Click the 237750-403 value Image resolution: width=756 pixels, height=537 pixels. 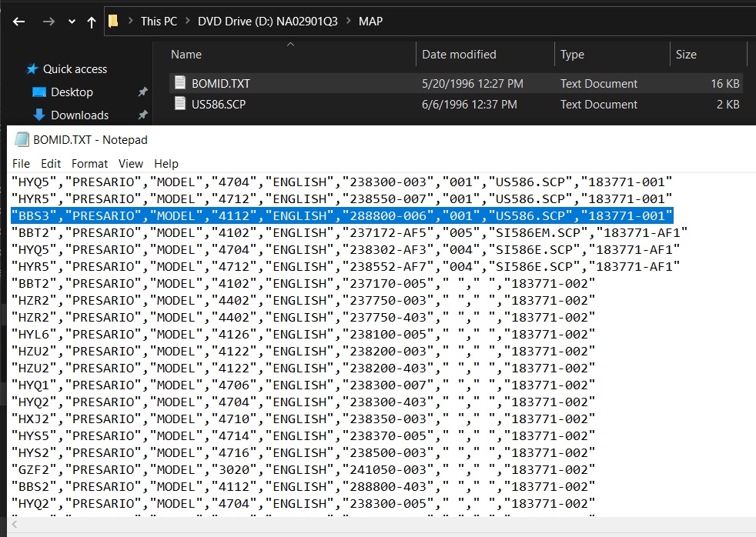(x=388, y=318)
